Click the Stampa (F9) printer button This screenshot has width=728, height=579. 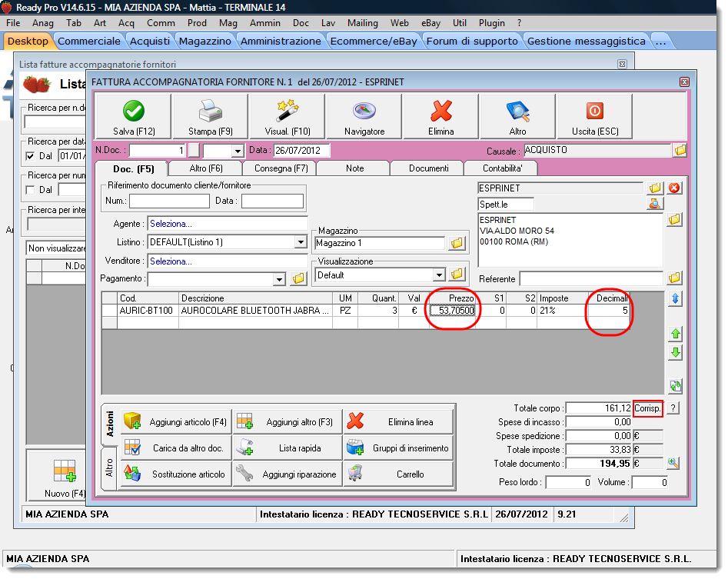210,118
